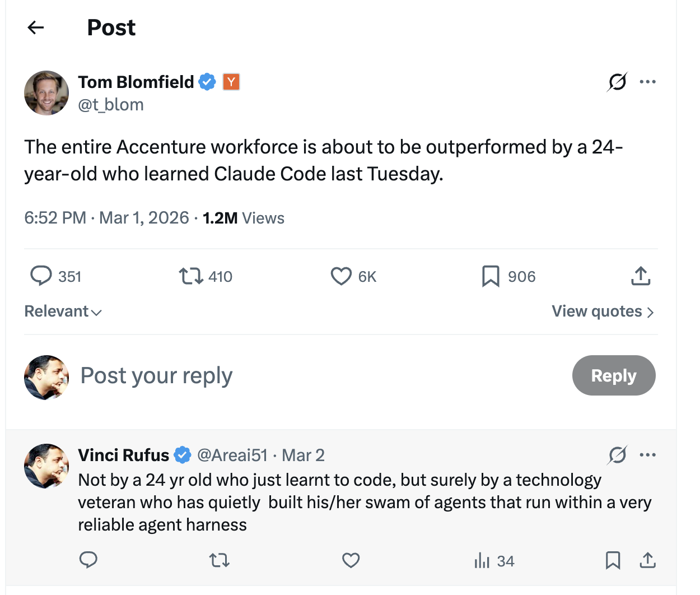700x595 pixels.
Task: Open Grok analysis on Vinci Rufus's reply
Action: [x=617, y=455]
